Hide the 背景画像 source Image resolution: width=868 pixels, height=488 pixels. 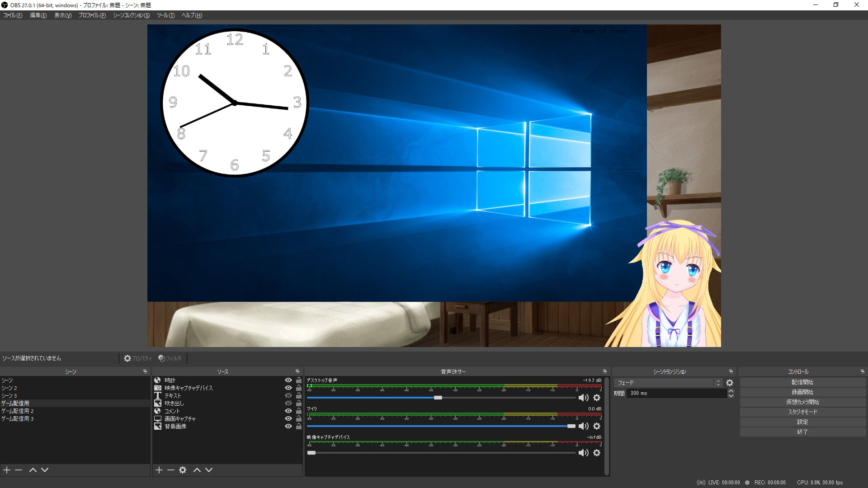click(x=288, y=426)
